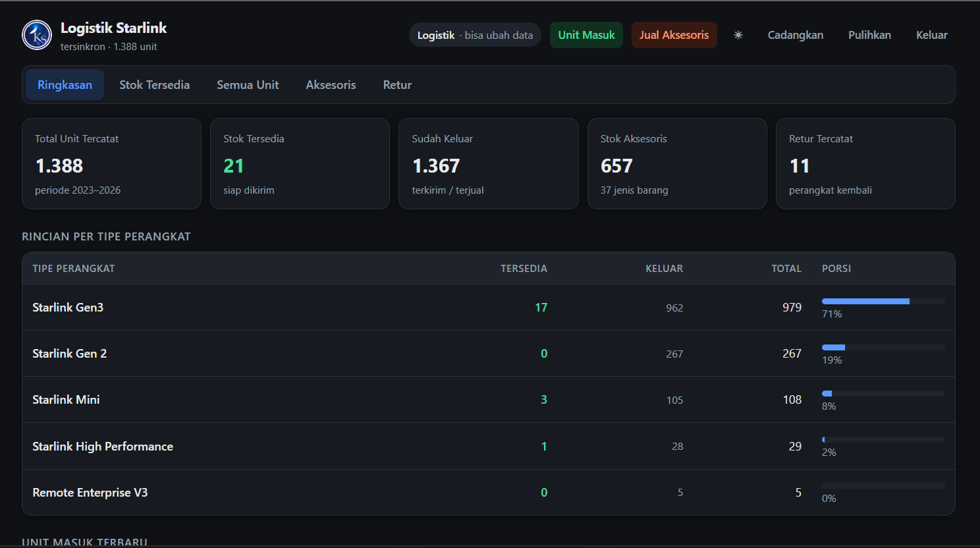Viewport: 980px width, 548px height.
Task: Open the Retur tab
Action: click(397, 85)
